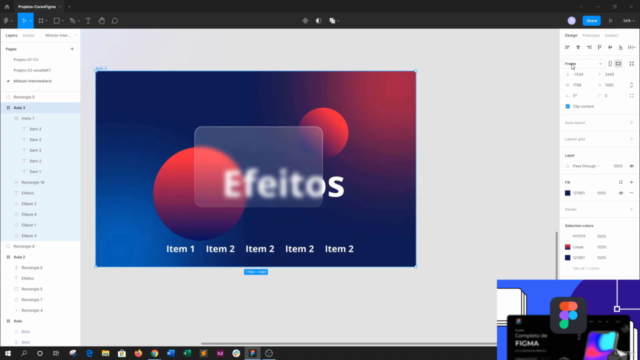Open Pass through blend mode dropdown
This screenshot has width=640, height=360.
tap(586, 166)
